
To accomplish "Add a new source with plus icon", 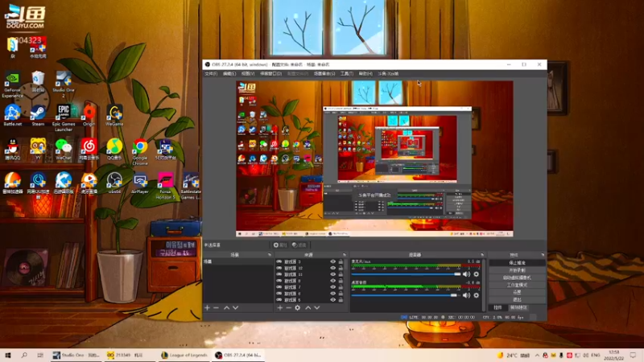I will (x=279, y=307).
